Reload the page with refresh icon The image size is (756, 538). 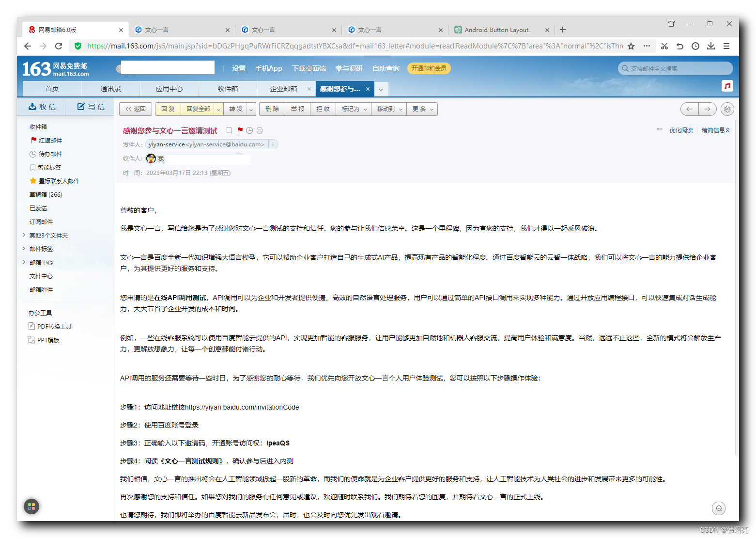click(x=59, y=46)
